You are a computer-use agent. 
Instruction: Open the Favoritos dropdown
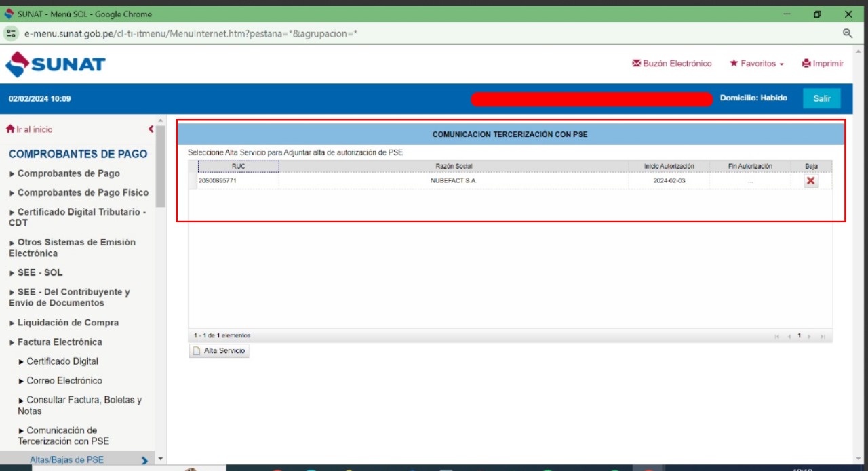[x=757, y=64]
